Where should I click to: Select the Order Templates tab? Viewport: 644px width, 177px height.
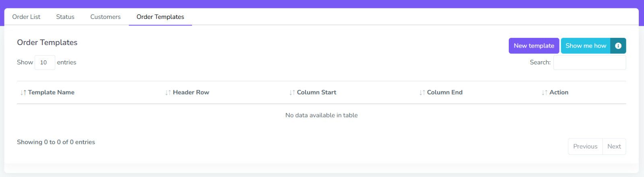pos(160,17)
